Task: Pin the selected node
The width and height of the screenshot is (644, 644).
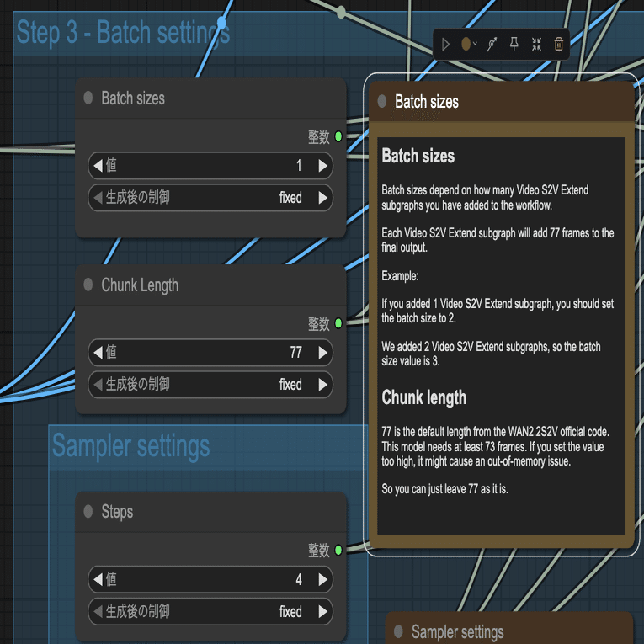Action: (514, 44)
